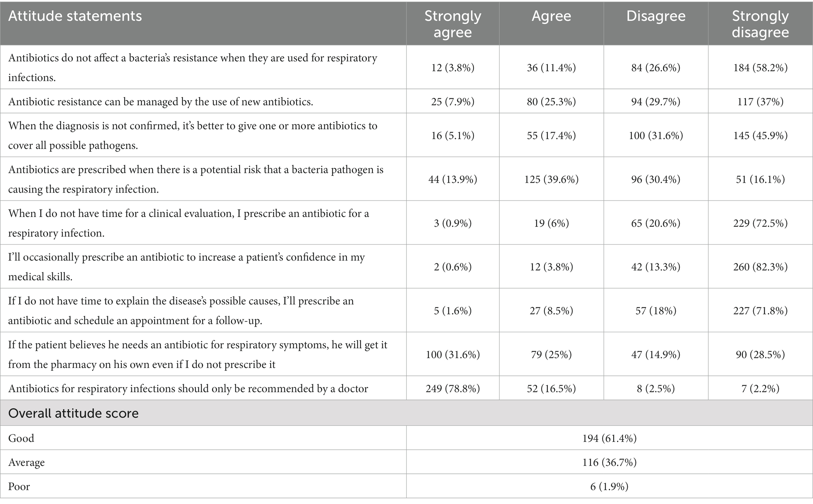This screenshot has width=813, height=504.
Task: Select the cell showing 100 (31.6%) under Disagree
Action: pos(656,135)
